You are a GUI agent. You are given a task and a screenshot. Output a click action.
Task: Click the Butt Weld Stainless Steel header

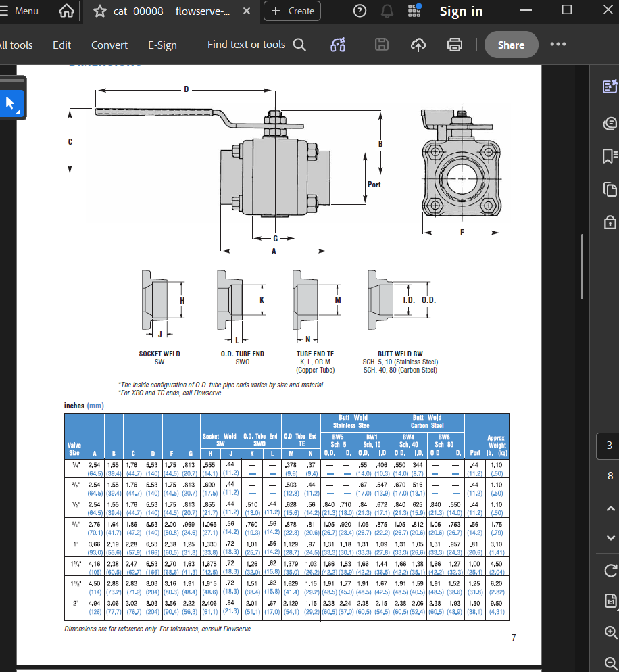click(x=353, y=421)
